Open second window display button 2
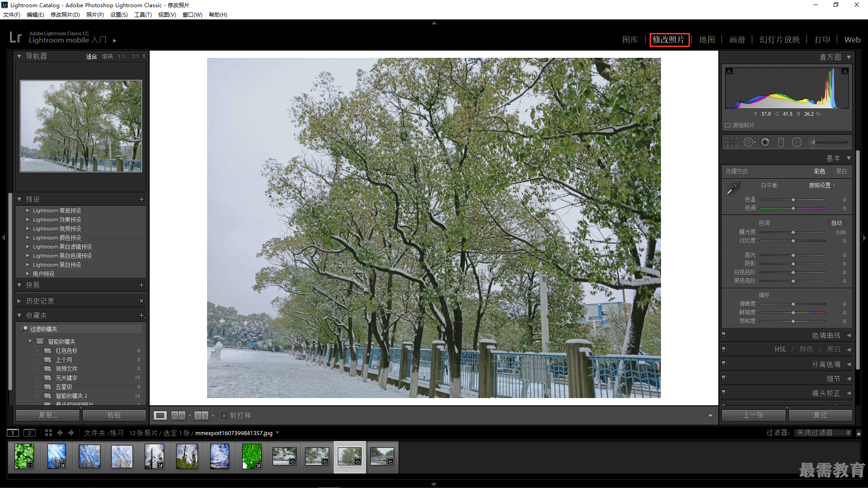The width and height of the screenshot is (868, 488). pyautogui.click(x=29, y=433)
